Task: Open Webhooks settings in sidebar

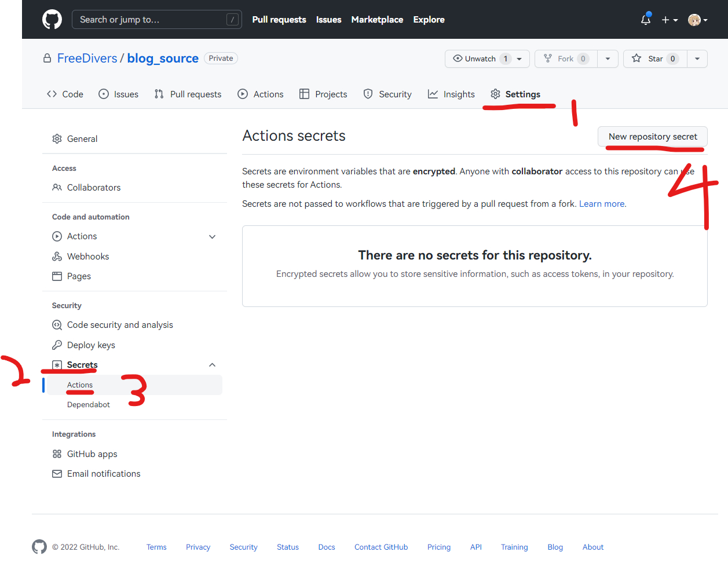Action: (x=134, y=257)
